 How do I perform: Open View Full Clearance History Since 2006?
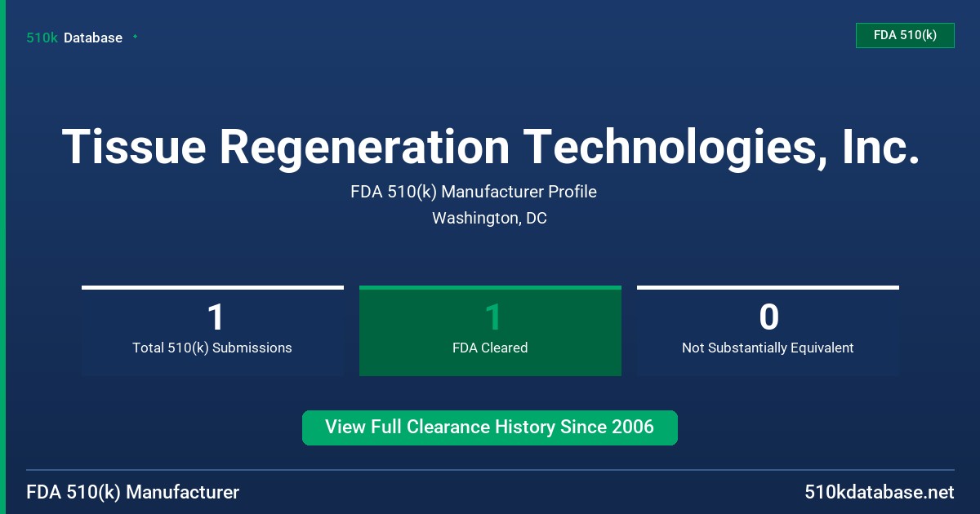click(490, 428)
